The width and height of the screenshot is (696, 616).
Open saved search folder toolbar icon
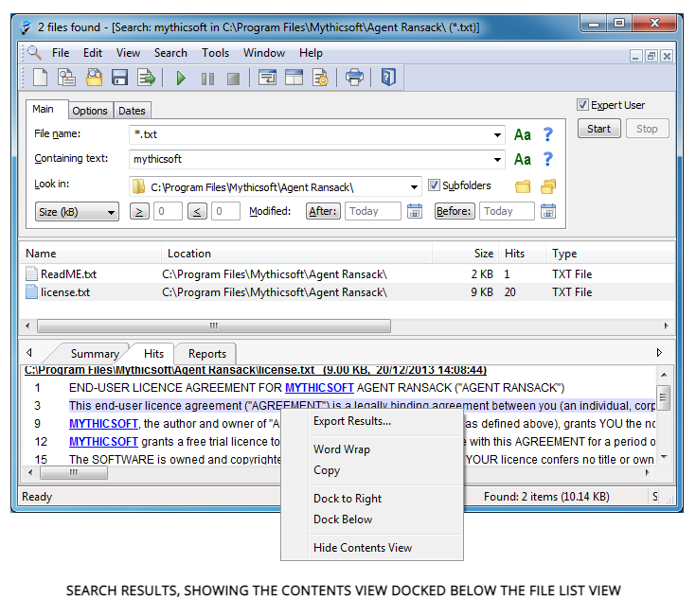(x=94, y=78)
